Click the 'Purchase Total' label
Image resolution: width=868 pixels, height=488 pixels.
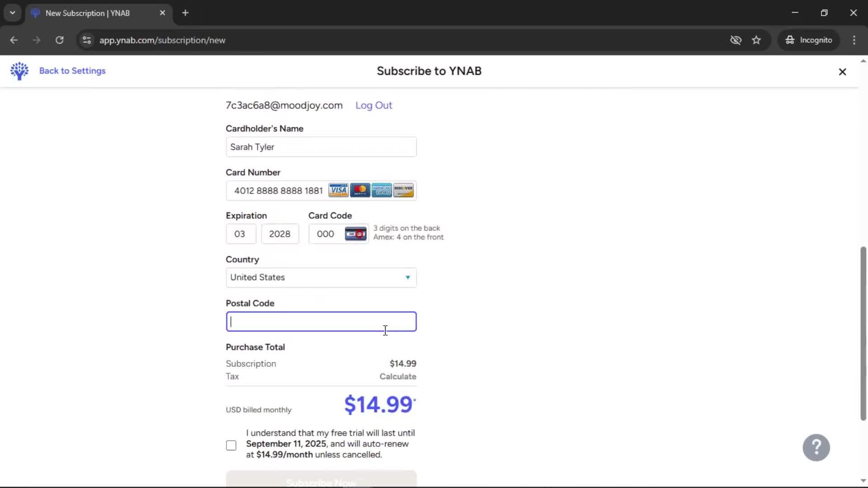click(255, 347)
